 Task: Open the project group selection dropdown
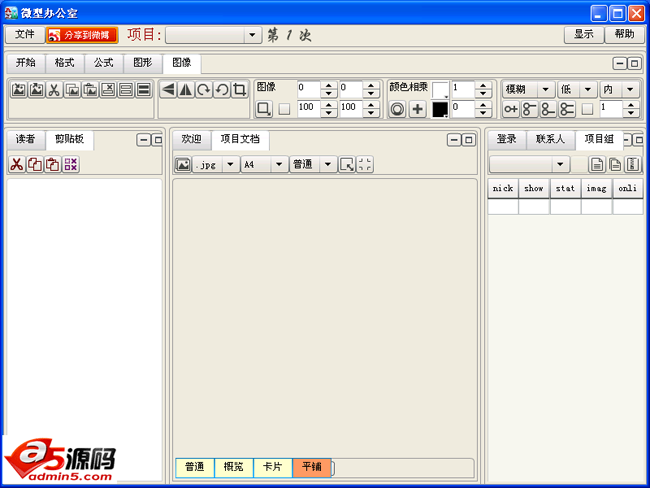(x=560, y=165)
